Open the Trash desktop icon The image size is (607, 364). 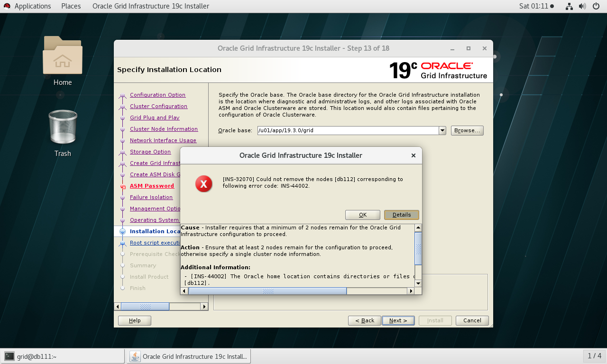click(63, 133)
